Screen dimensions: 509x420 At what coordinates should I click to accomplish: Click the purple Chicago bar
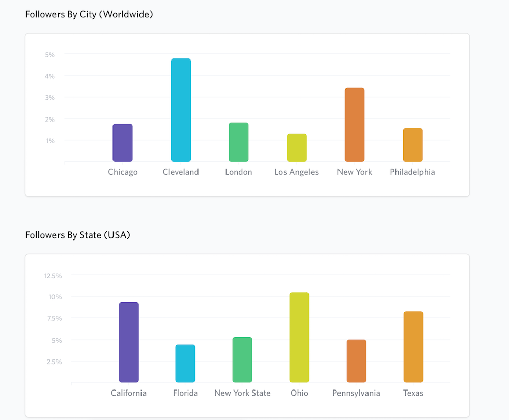pos(123,143)
